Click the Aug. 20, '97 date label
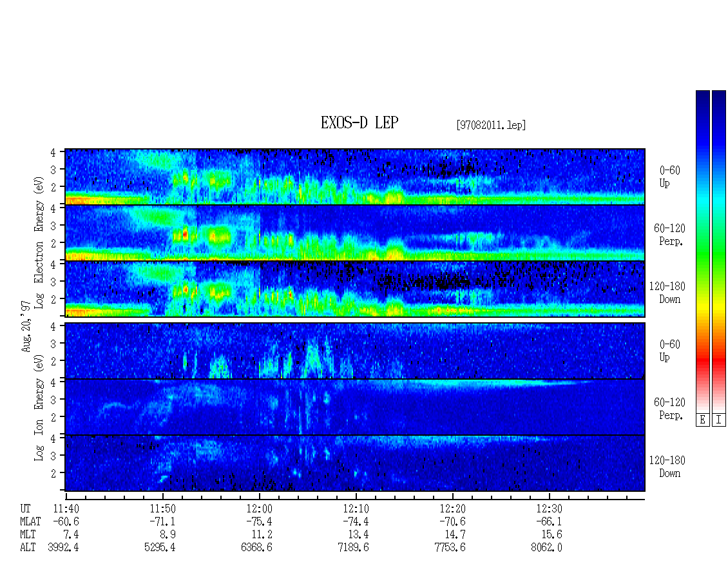The image size is (728, 564). pyautogui.click(x=26, y=326)
